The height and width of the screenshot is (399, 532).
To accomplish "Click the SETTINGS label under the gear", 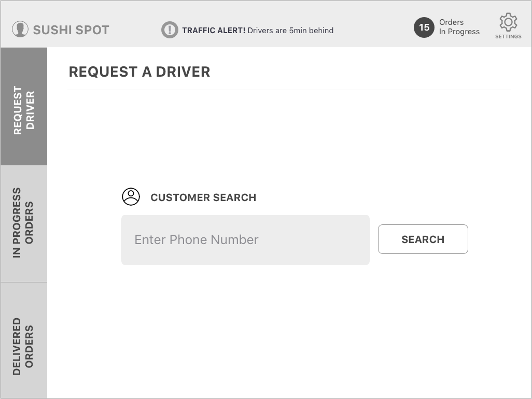I will click(x=508, y=37).
